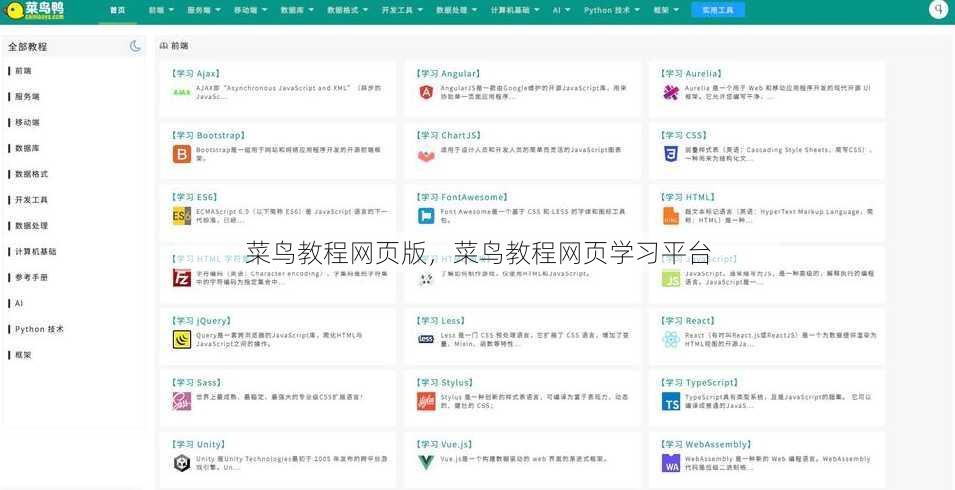Screen dimensions: 955x490
Task: Open the 【学习 jQuery】 link
Action: tap(202, 321)
